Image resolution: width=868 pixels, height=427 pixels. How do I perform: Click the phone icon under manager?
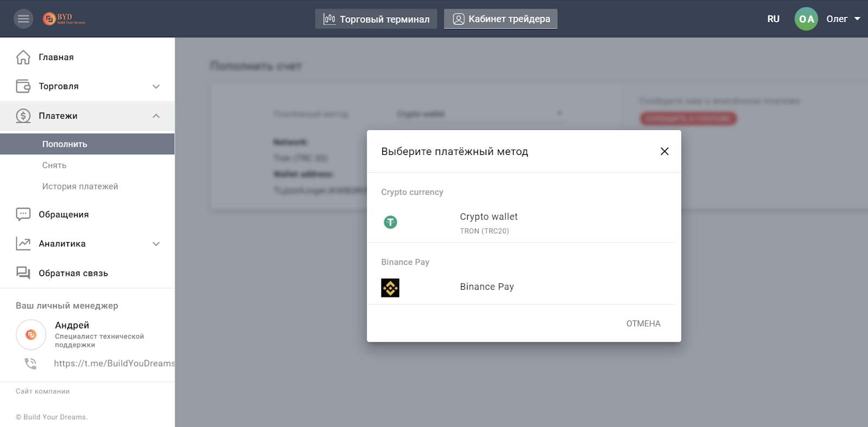pos(31,364)
